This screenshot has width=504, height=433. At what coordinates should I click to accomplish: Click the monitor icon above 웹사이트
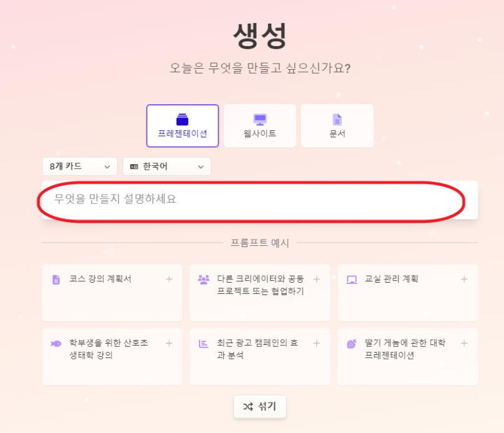click(259, 119)
